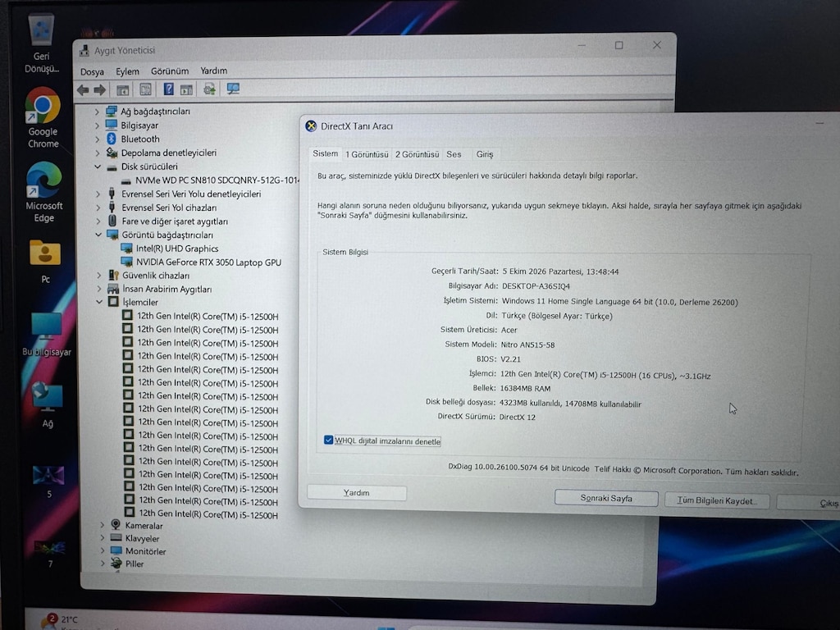Select the Pc user folder desktop icon
Image resolution: width=840 pixels, height=630 pixels.
pyautogui.click(x=46, y=262)
